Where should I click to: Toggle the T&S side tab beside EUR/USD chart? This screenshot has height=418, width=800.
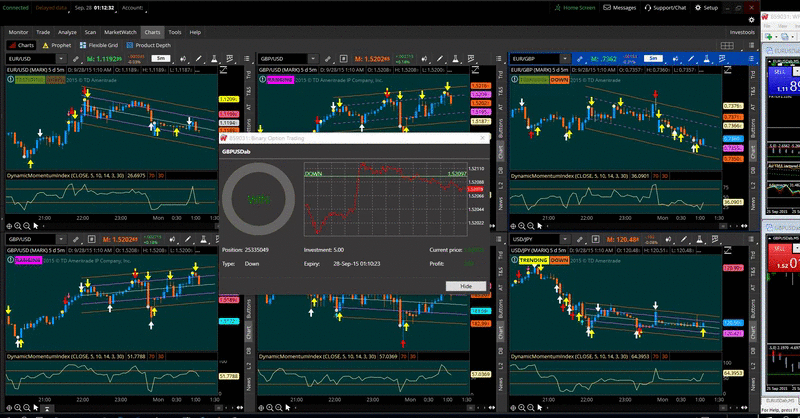249,91
